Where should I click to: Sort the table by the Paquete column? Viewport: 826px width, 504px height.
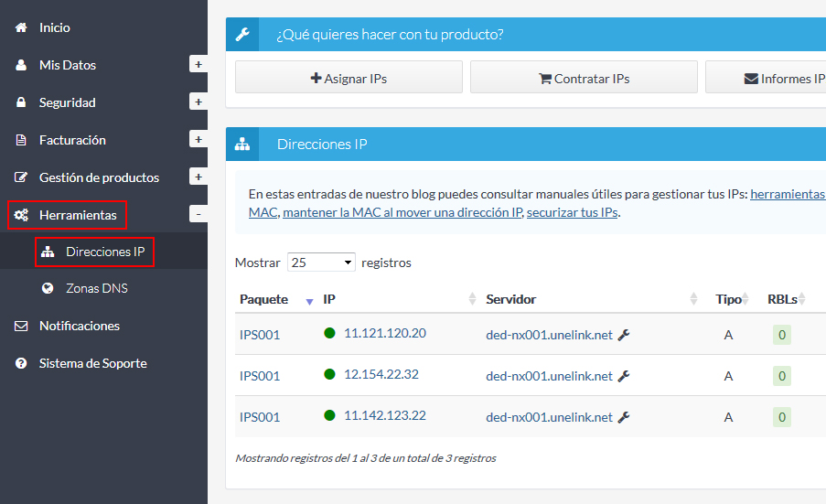point(263,299)
